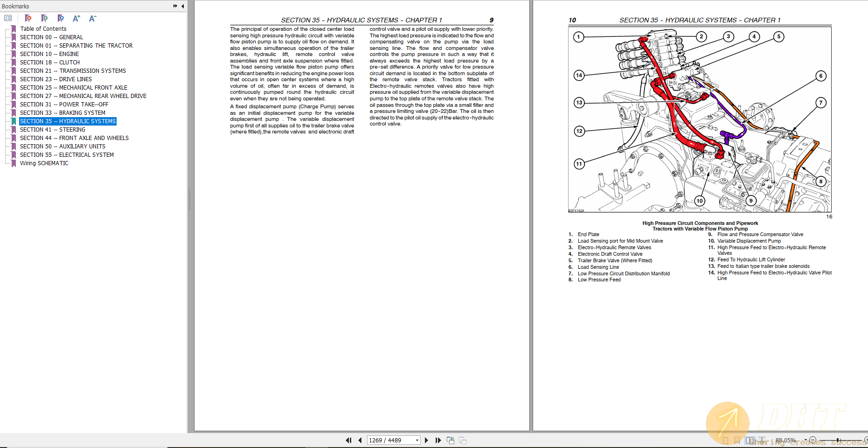
Task: Decrease bookmark font size
Action: [92, 18]
